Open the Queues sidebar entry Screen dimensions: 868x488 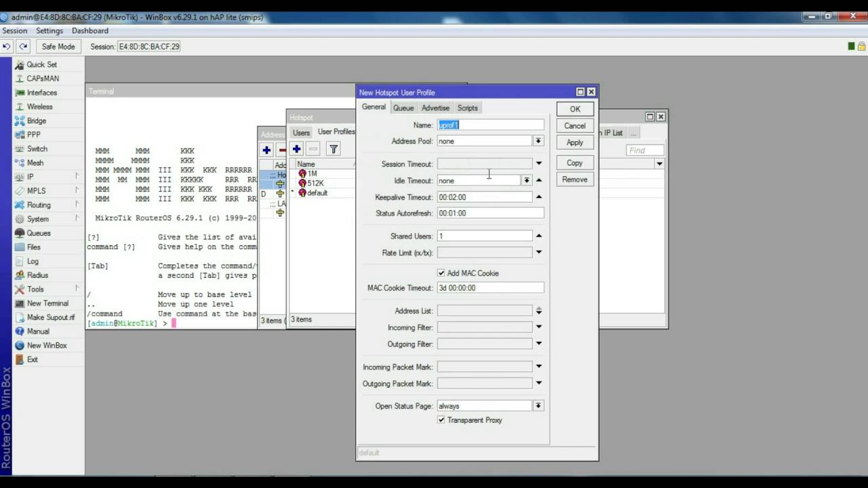point(38,233)
